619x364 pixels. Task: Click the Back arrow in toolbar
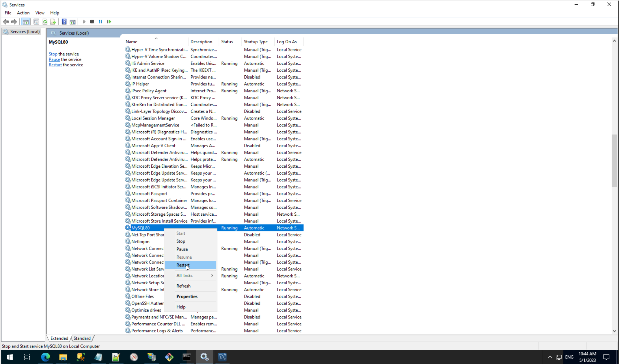pos(6,22)
